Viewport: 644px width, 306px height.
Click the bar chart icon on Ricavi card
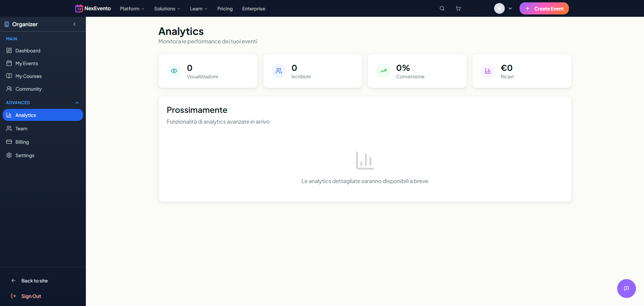coord(488,71)
